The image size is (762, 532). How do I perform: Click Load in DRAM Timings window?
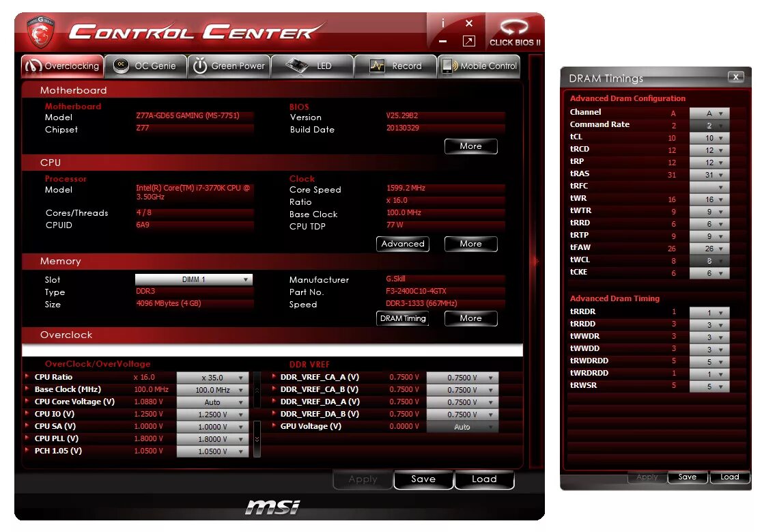[729, 477]
